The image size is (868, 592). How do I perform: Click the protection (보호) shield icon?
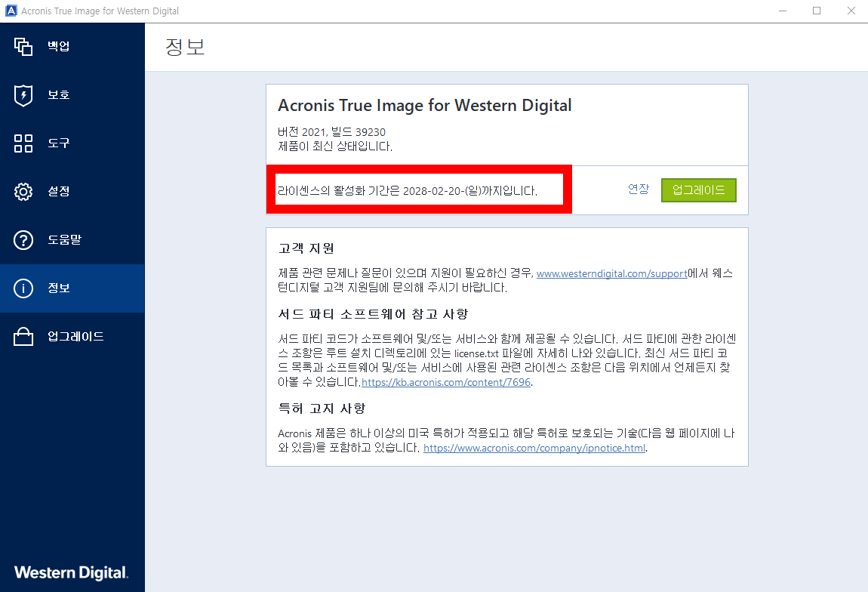(23, 95)
